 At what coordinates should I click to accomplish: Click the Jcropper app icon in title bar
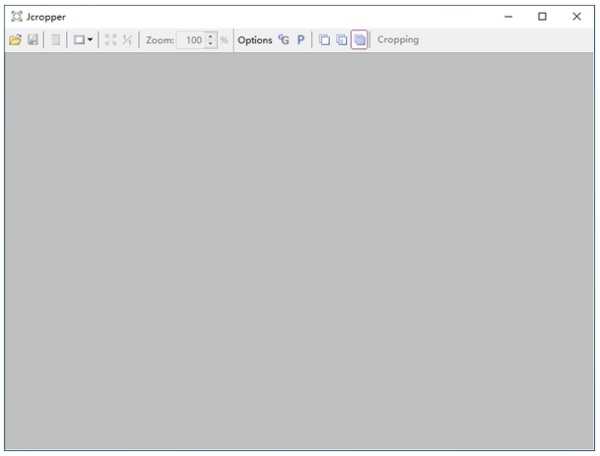pyautogui.click(x=15, y=16)
